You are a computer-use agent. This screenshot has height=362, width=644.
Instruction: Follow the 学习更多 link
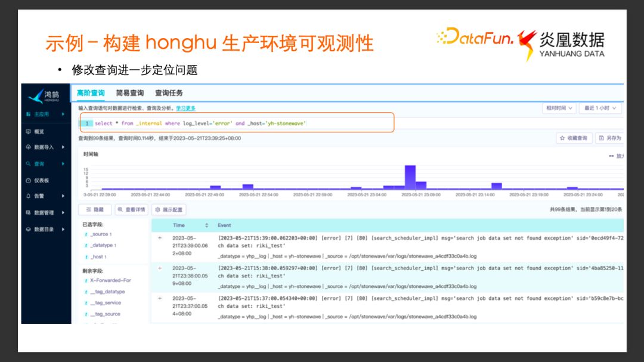[x=185, y=108]
